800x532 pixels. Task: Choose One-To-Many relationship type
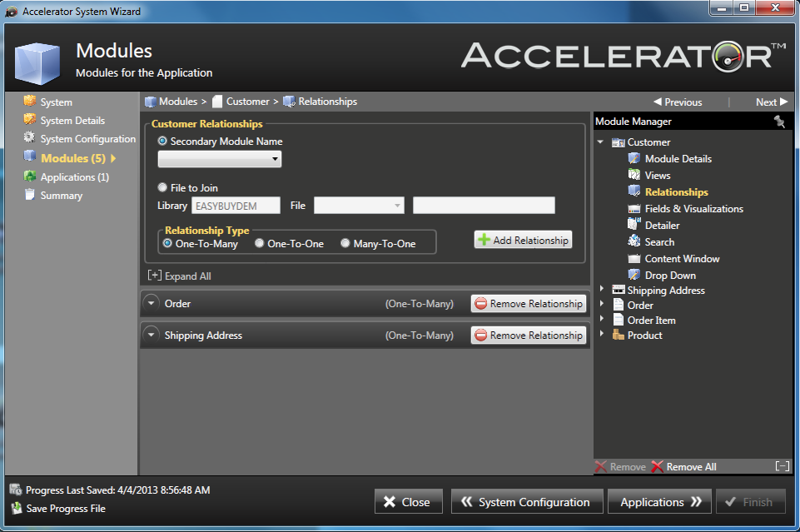click(167, 243)
